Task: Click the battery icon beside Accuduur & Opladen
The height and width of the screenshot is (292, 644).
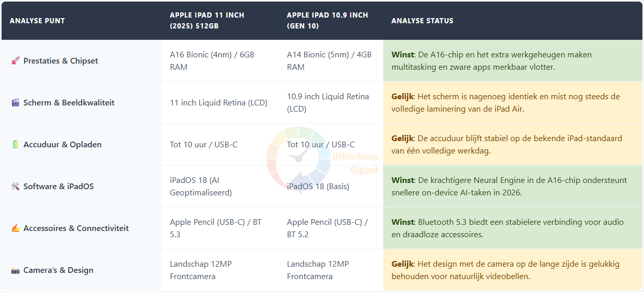Action: [x=15, y=145]
